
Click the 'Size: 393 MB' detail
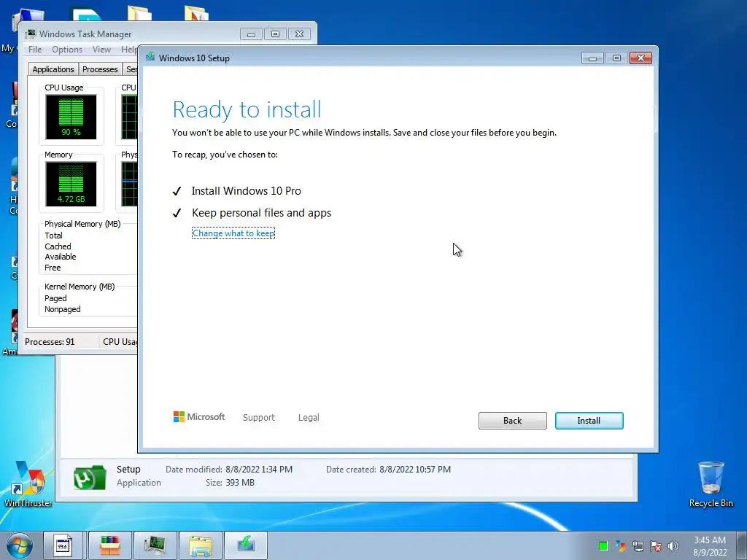coord(230,483)
